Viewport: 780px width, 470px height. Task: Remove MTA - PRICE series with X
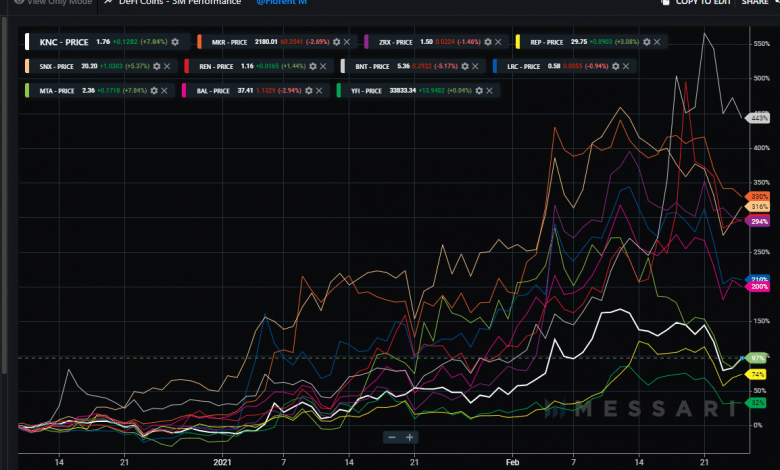click(164, 91)
